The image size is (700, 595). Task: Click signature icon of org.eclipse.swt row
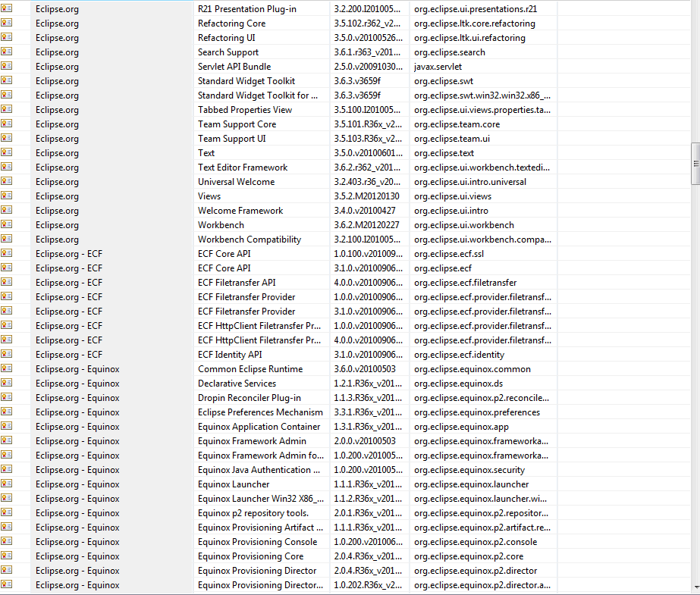coord(6,80)
